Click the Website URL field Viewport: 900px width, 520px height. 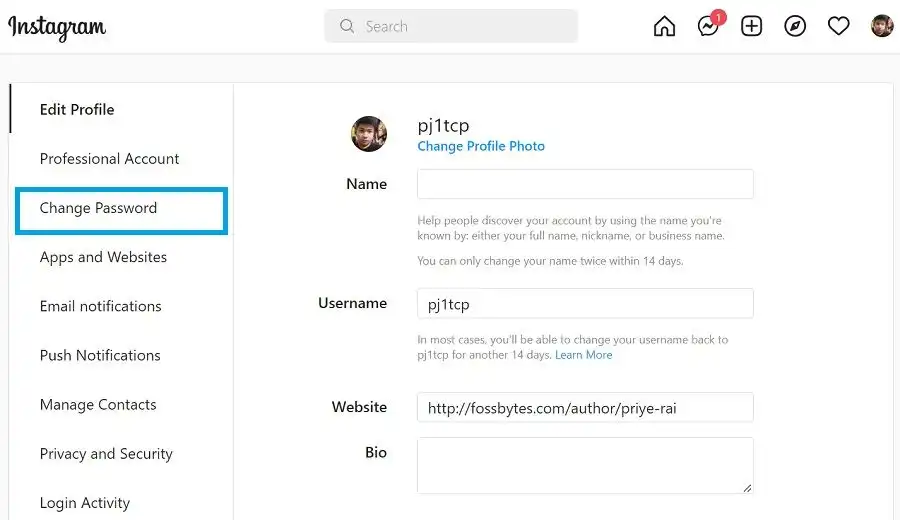click(x=585, y=407)
